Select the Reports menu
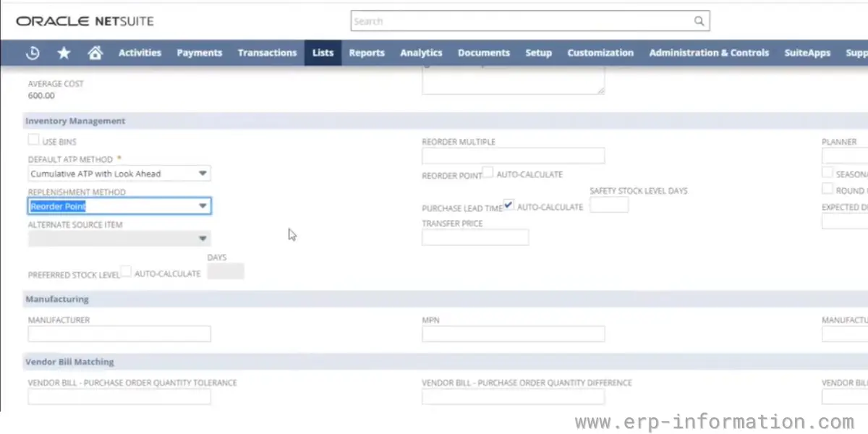This screenshot has width=868, height=434. (x=367, y=53)
